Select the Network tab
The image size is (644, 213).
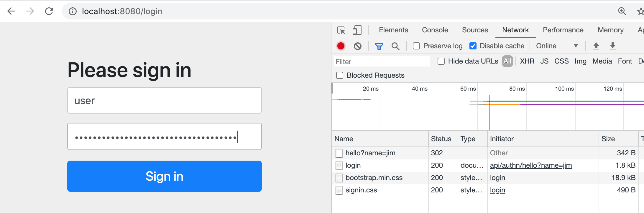pyautogui.click(x=515, y=30)
